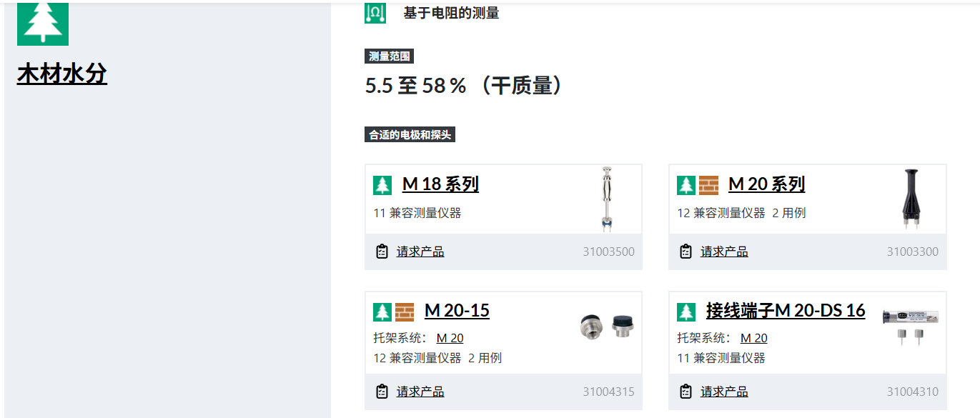Open the M 20 系列 product link
Viewport: 980px width, 418px height.
pyautogui.click(x=766, y=184)
